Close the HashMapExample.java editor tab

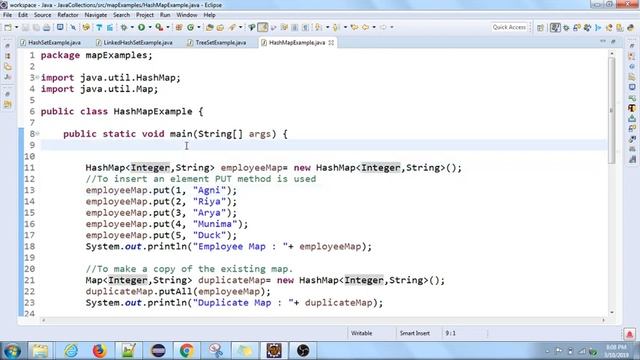pyautogui.click(x=331, y=42)
